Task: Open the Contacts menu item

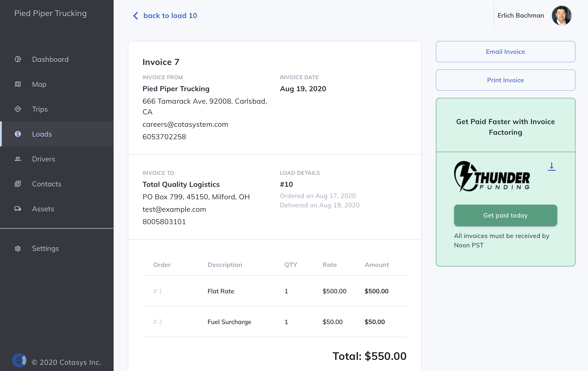Action: click(x=47, y=184)
